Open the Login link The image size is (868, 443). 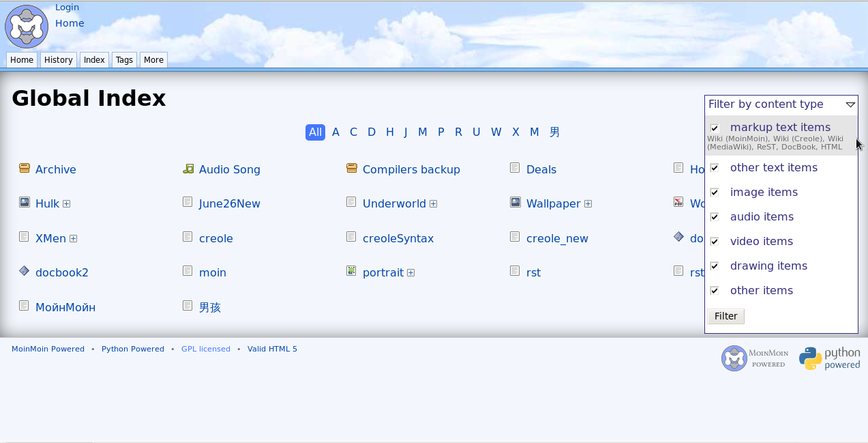click(x=67, y=8)
